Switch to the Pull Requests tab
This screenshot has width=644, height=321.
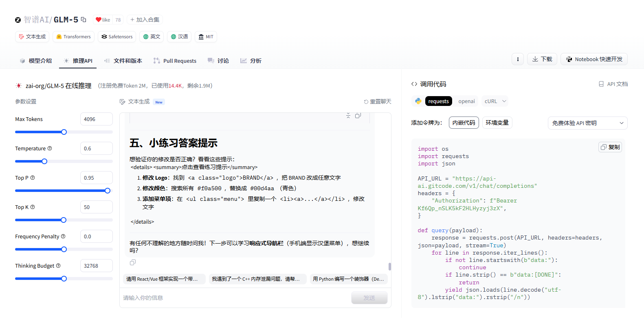point(175,61)
